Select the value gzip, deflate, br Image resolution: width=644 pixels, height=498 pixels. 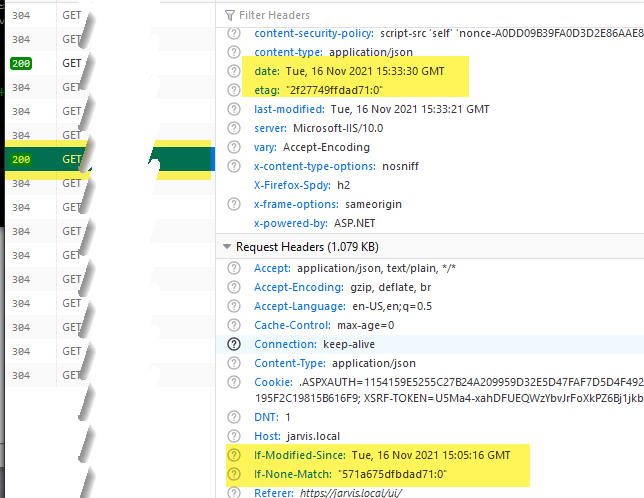coord(391,287)
